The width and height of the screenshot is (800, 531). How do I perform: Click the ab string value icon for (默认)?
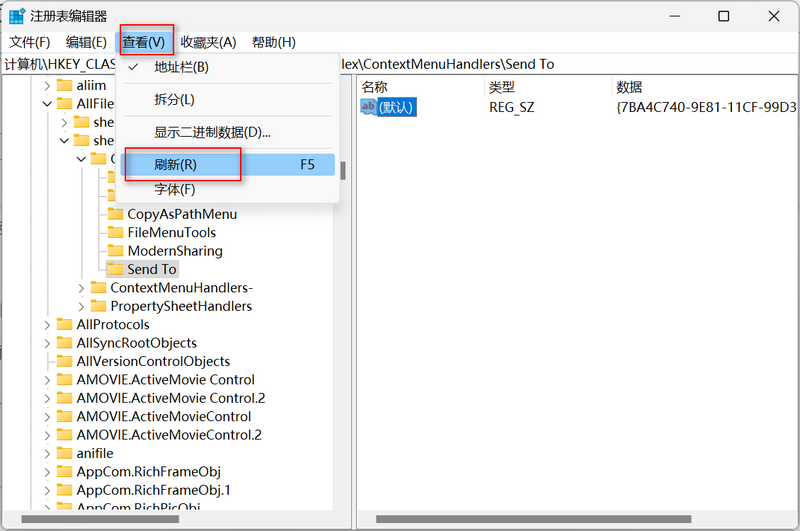click(369, 107)
